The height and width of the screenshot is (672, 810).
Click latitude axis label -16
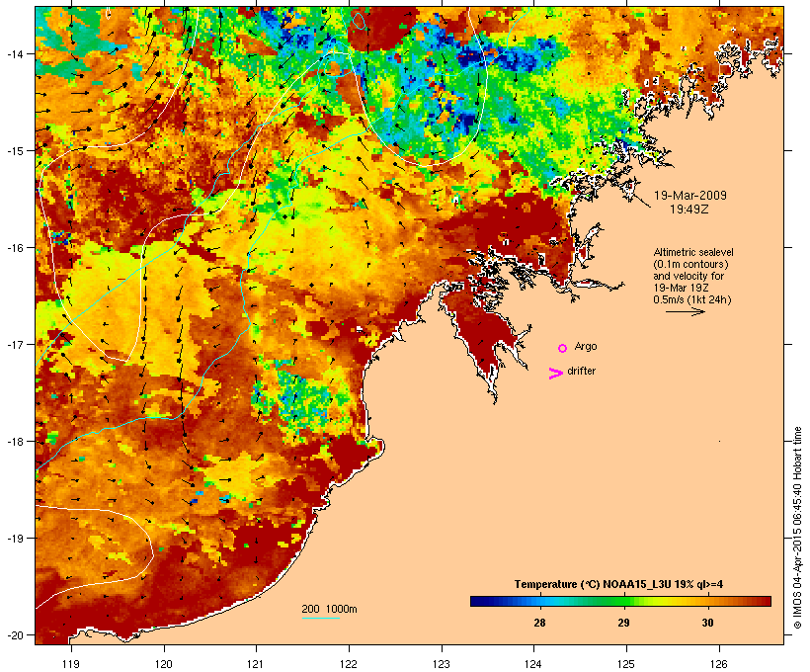click(x=14, y=248)
